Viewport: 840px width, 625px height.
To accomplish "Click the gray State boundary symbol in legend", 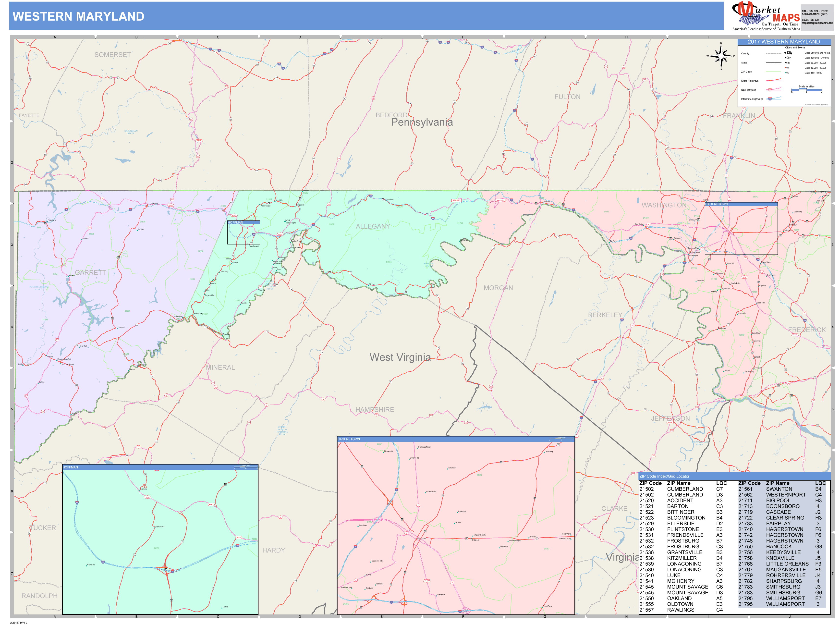I will (x=774, y=63).
